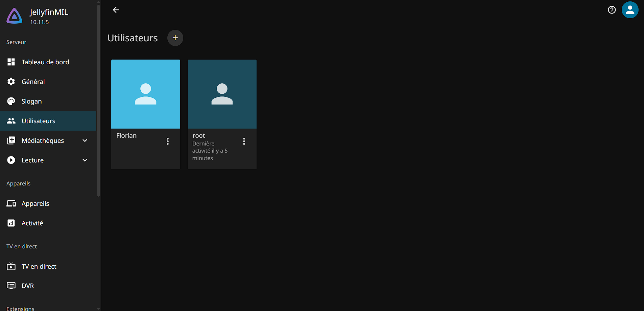
Task: Open TV en direct settings
Action: click(39, 266)
